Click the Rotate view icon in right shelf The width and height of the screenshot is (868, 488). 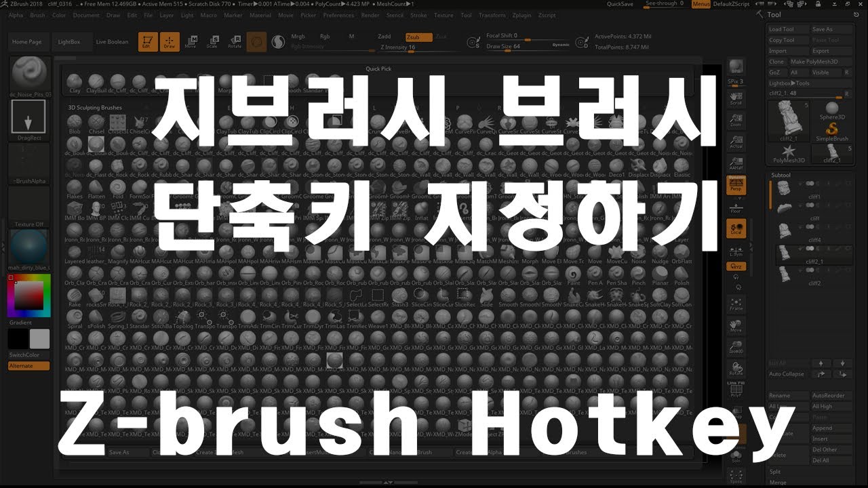point(735,369)
